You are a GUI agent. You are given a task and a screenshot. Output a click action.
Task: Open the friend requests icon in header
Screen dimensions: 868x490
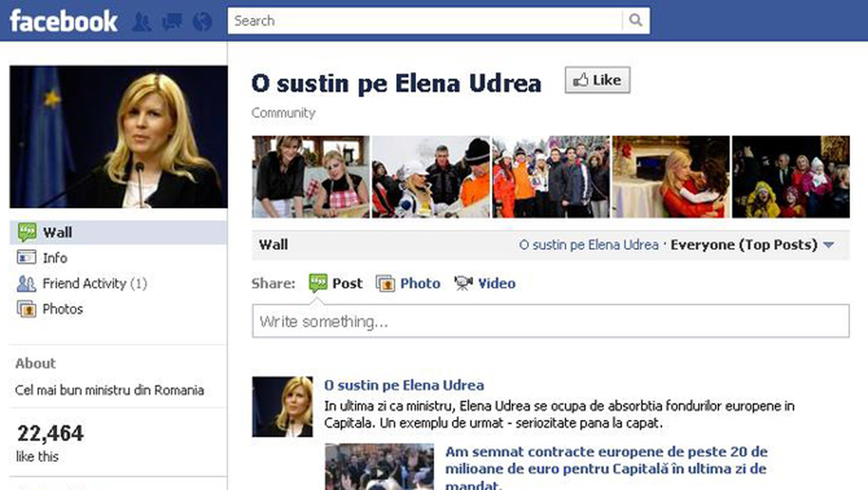click(141, 22)
